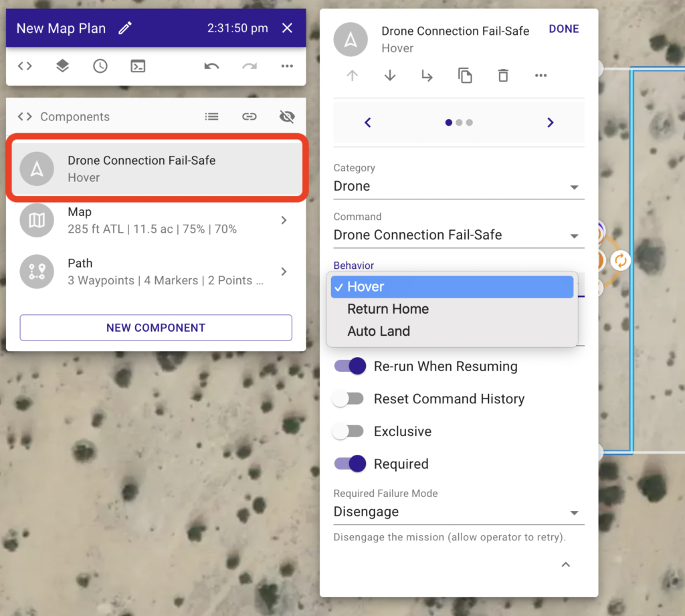Enable the Reset Command History switch

[x=349, y=399]
